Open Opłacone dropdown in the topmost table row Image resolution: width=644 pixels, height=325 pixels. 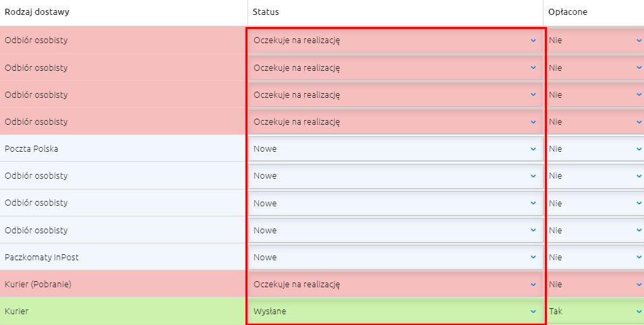click(595, 40)
